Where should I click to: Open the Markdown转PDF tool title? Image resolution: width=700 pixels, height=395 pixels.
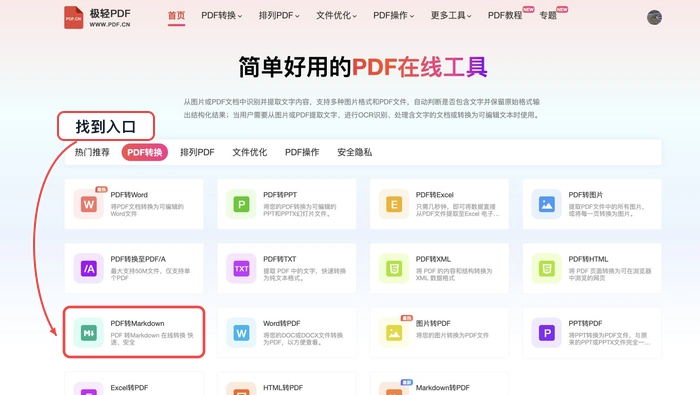[x=443, y=388]
